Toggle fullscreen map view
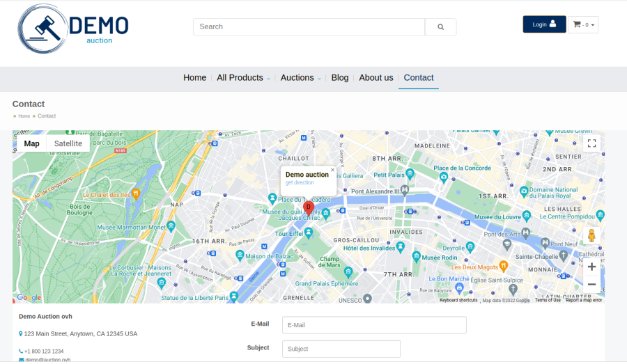The image size is (627, 364). tap(591, 143)
